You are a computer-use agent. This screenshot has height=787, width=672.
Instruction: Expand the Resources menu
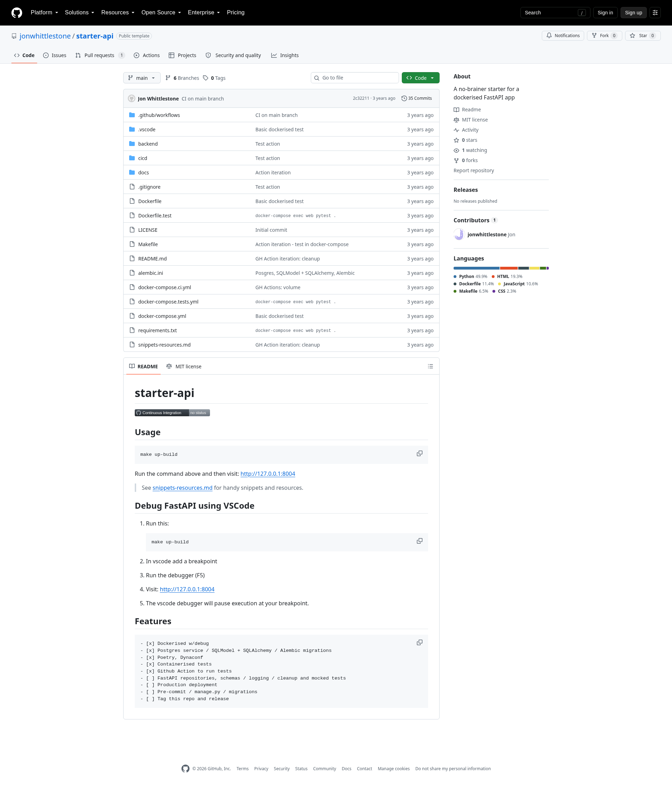118,13
